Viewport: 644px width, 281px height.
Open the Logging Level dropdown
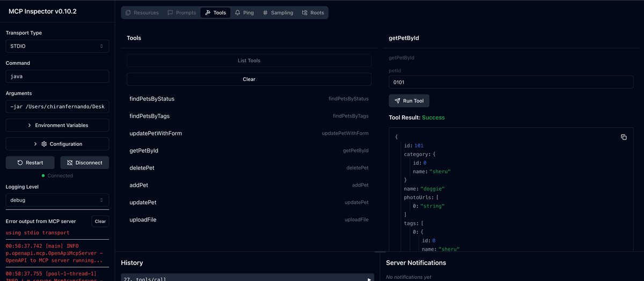(x=57, y=200)
